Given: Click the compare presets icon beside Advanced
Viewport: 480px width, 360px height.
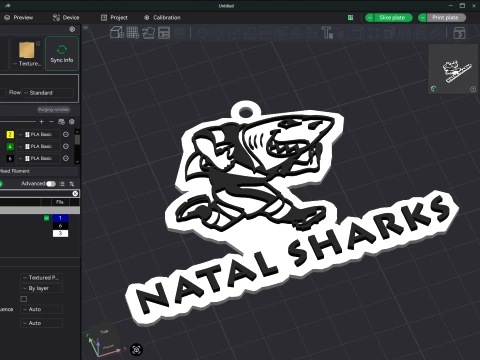Looking at the screenshot, I should pos(72,184).
